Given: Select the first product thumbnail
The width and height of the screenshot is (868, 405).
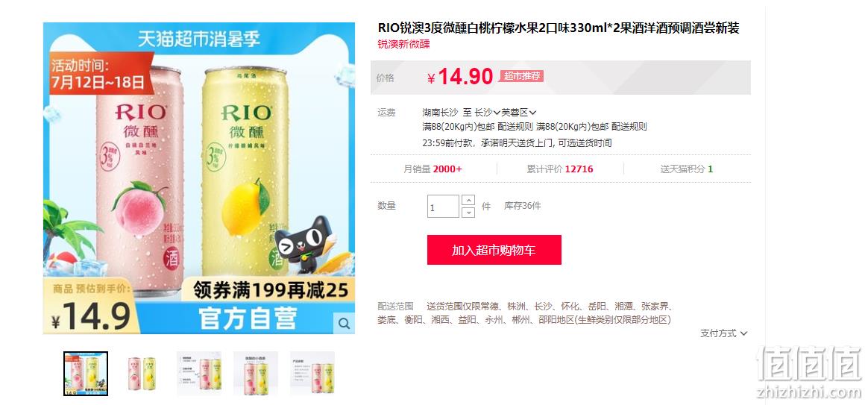Looking at the screenshot, I should tap(86, 374).
